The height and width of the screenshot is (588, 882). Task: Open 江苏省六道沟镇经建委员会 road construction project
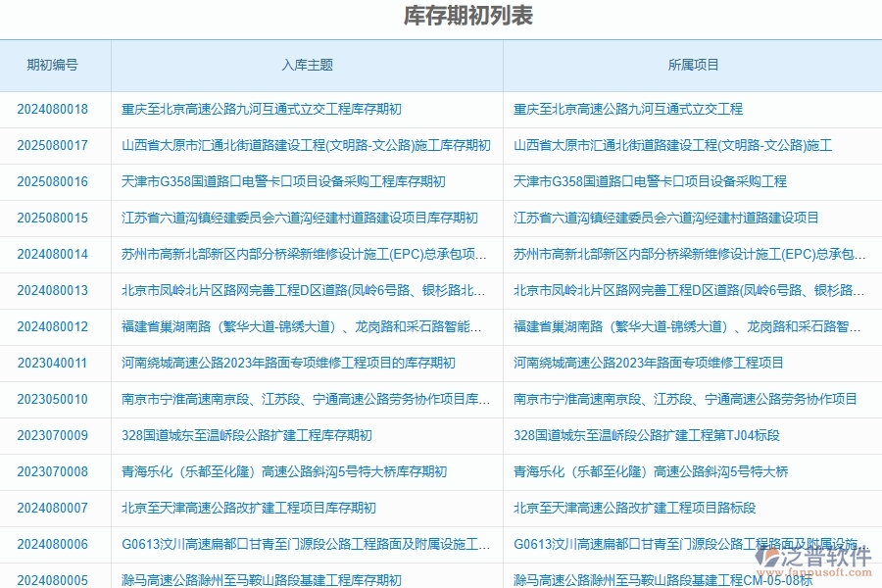(x=665, y=218)
